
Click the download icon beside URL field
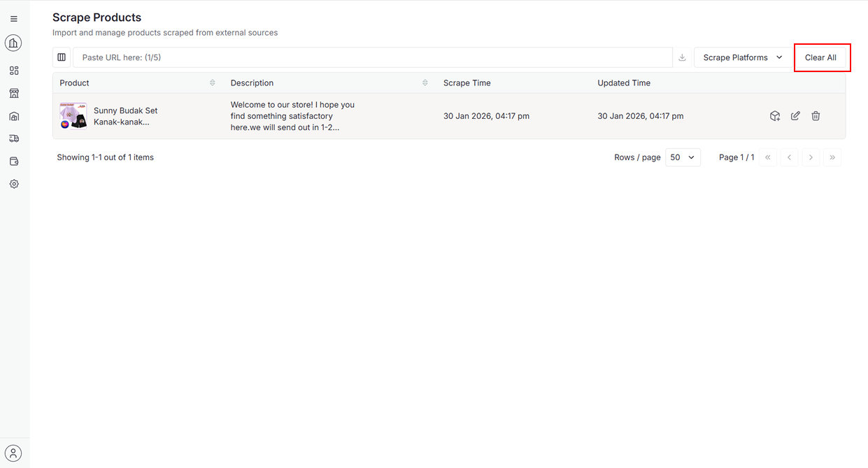click(682, 57)
